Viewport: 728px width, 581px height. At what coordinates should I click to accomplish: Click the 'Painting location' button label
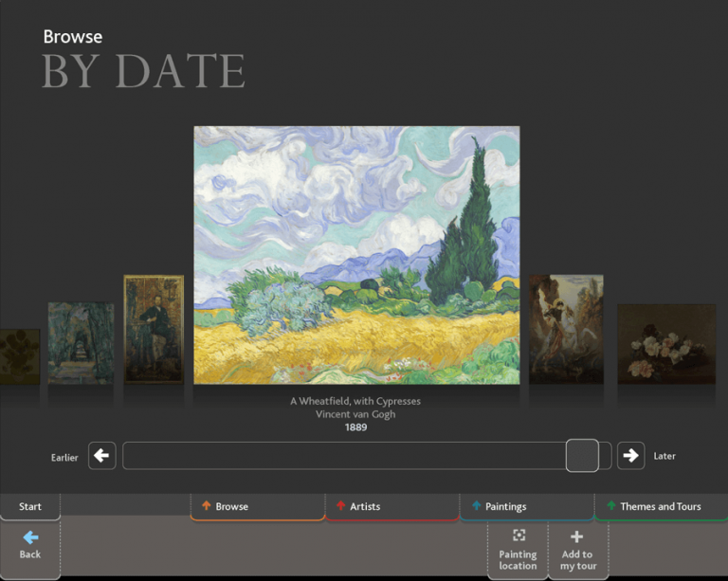[x=518, y=560]
